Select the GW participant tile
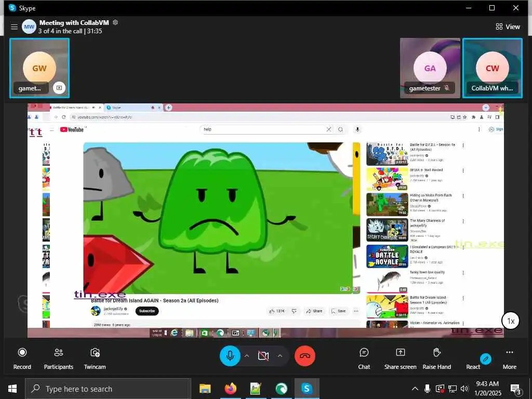 coord(39,68)
